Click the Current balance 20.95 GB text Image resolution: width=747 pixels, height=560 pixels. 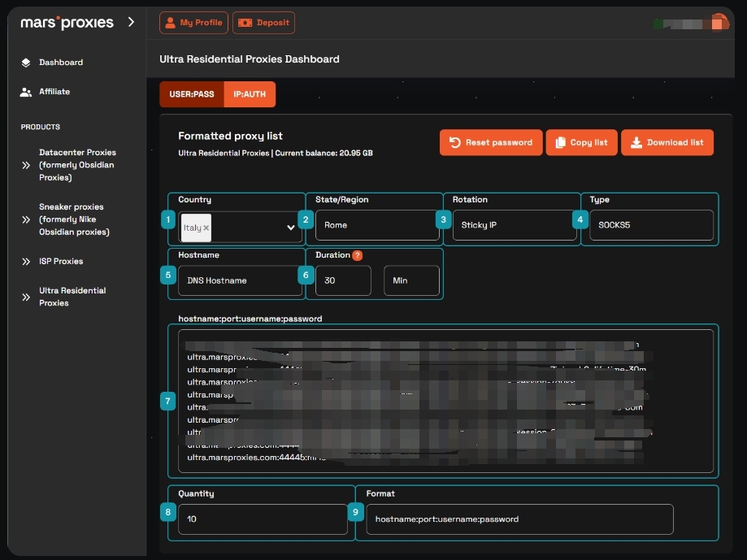click(324, 153)
